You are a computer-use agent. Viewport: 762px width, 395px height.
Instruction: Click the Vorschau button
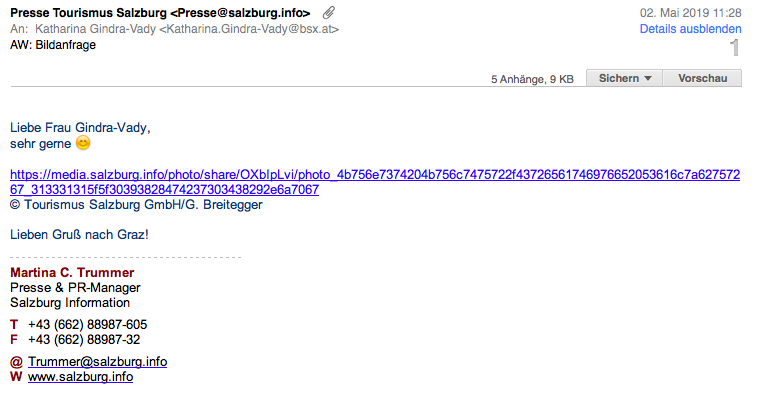(x=702, y=78)
